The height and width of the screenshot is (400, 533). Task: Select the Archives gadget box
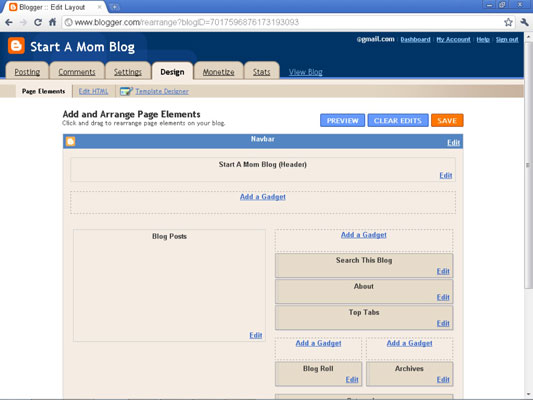(410, 374)
